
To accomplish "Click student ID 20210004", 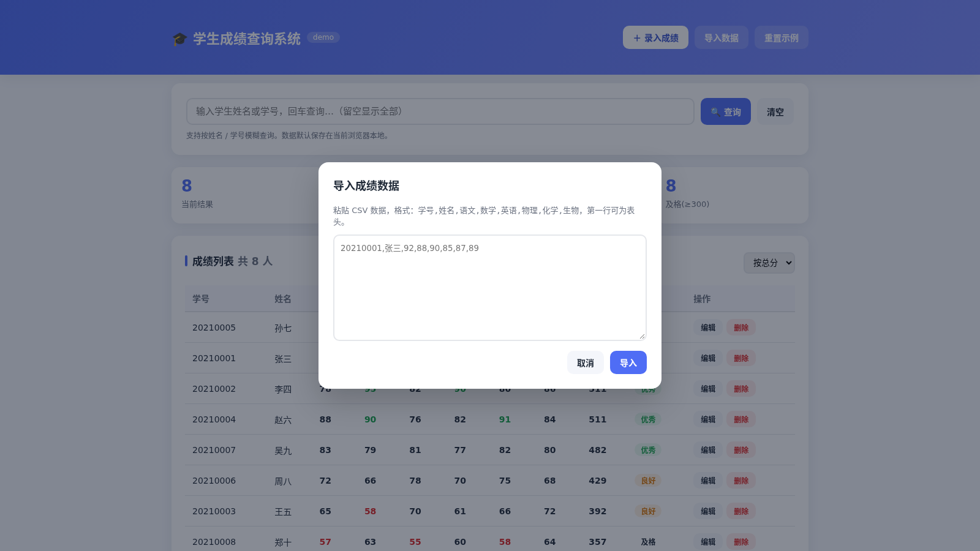I will 214,419.
